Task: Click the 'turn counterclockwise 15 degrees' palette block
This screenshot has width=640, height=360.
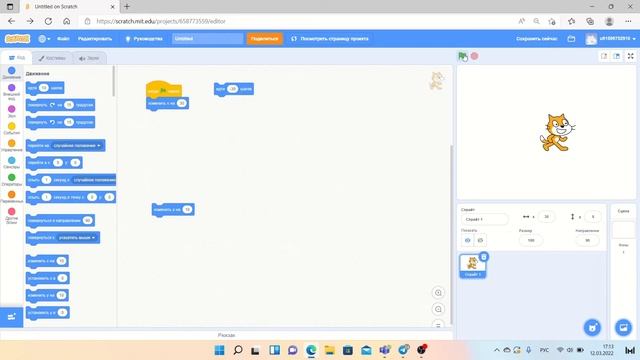Action: click(x=60, y=122)
